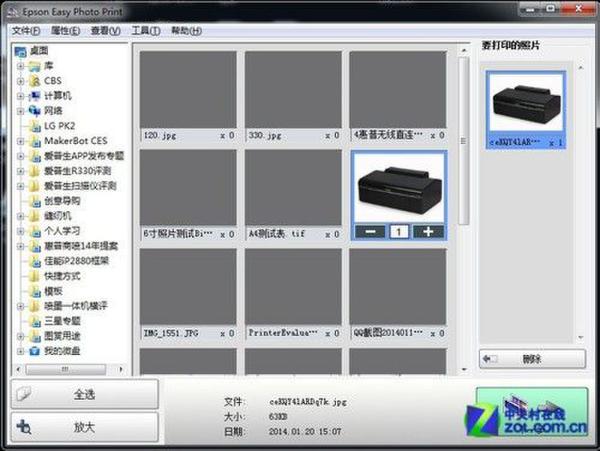Click the 全选 select-all button

tap(85, 394)
